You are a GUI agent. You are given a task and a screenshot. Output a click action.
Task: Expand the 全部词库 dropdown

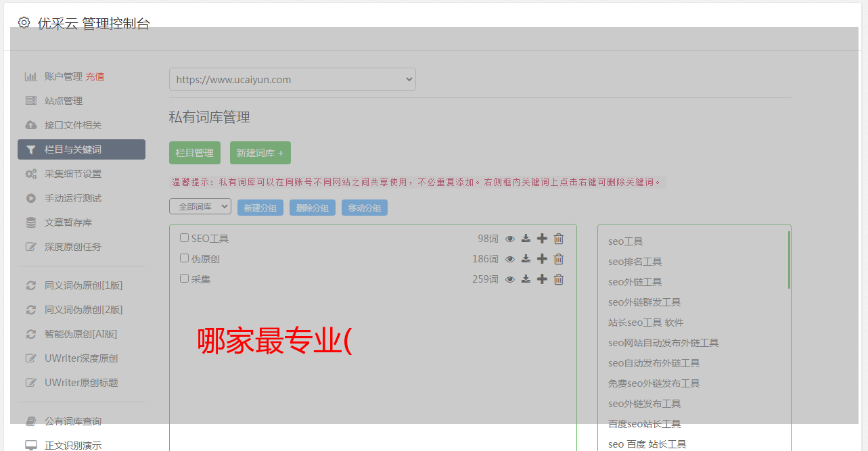tap(200, 207)
